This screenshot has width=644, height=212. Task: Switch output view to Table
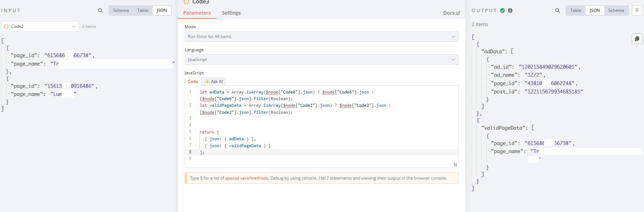(576, 10)
